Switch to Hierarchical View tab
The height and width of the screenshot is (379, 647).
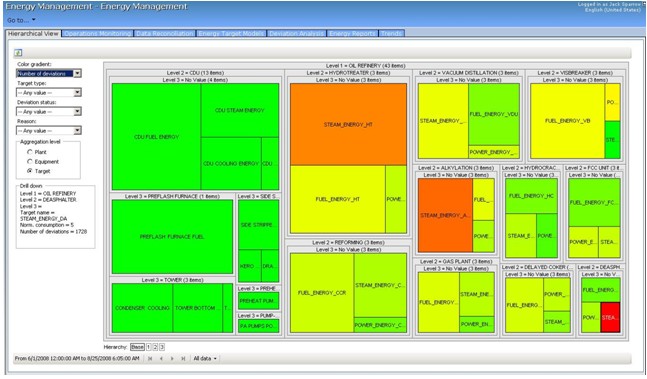33,33
